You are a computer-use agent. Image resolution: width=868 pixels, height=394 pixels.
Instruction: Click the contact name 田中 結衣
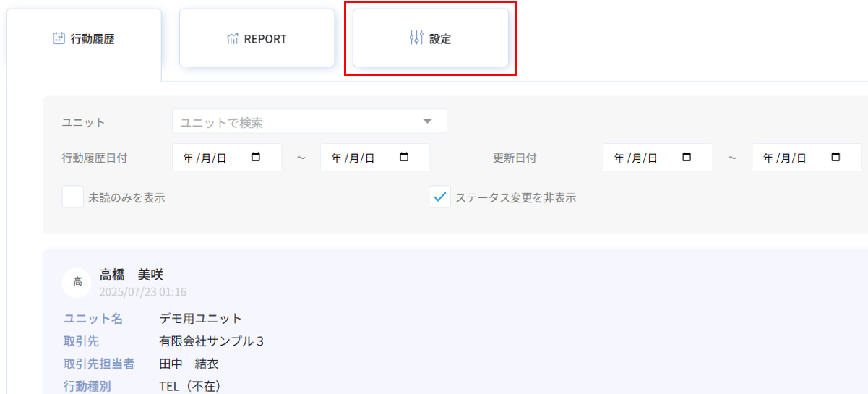tap(189, 364)
